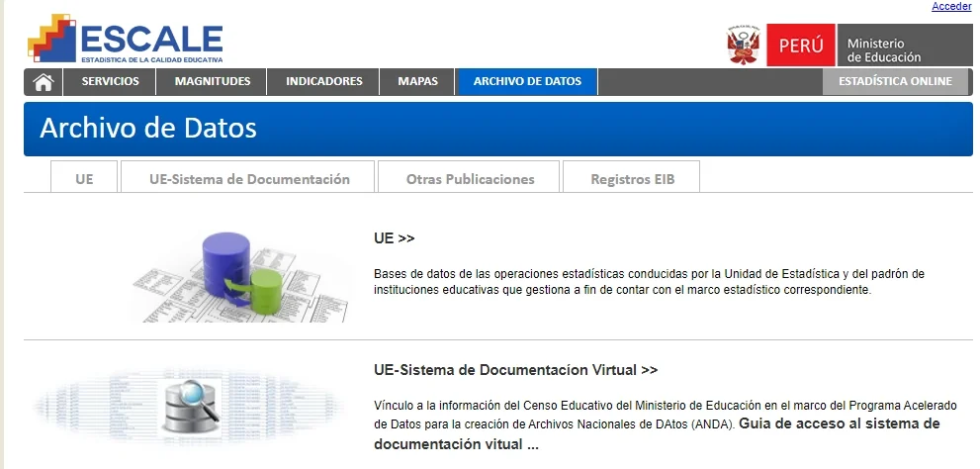Viewport: 980px width, 469px height.
Task: Open the SERVICIOS menu
Action: [x=110, y=82]
